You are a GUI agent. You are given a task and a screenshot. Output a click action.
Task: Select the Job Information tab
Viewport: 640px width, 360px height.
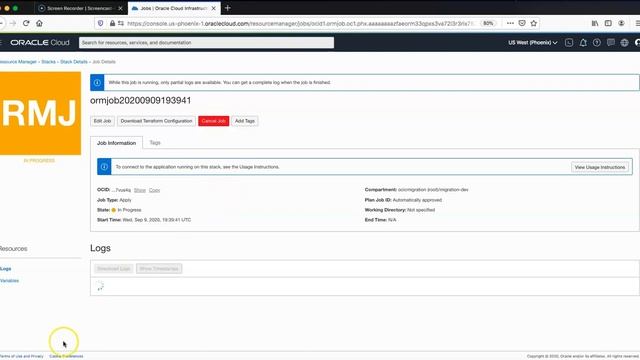116,143
